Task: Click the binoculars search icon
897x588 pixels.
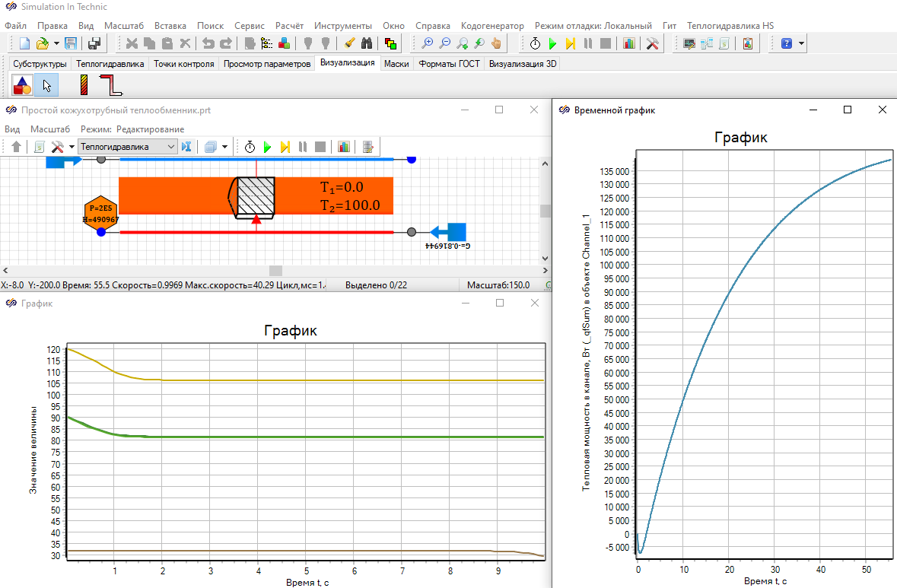Action: pos(366,43)
